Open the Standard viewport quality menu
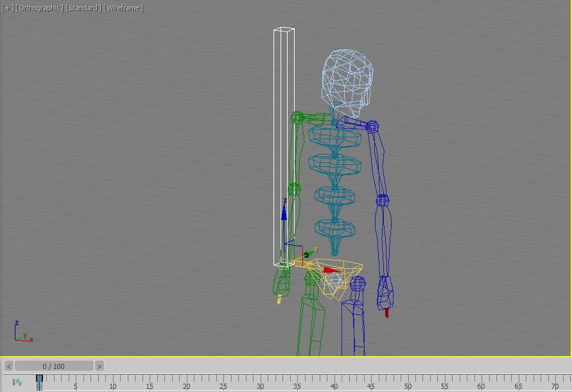The image size is (572, 392). [83, 8]
